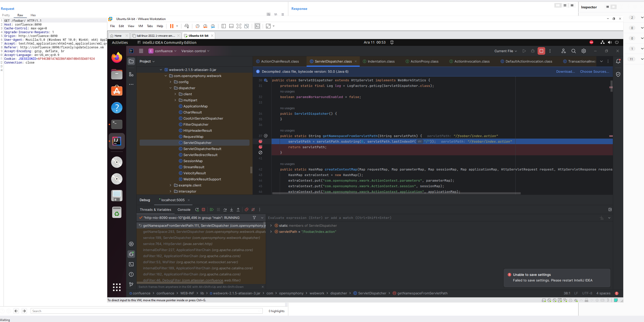
Task: Toggle the debugger layout settings icon
Action: (x=610, y=210)
